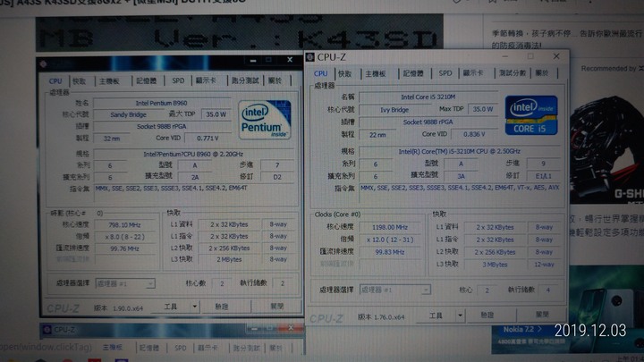The height and width of the screenshot is (362, 644).
Task: Minimize the left CPU-Z window
Action: 253,61
